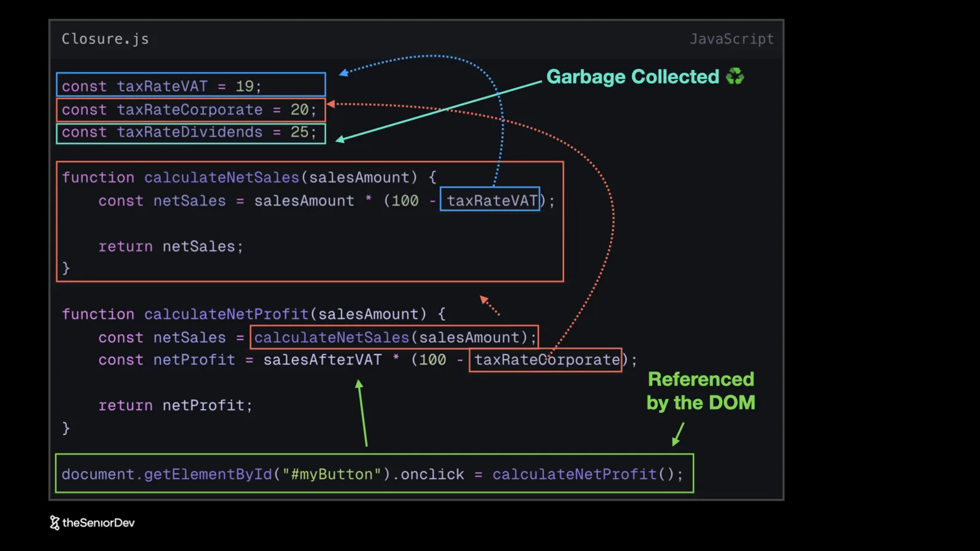Click the recycle icon beside Garbage Collected
The height and width of the screenshot is (551, 980).
click(735, 77)
